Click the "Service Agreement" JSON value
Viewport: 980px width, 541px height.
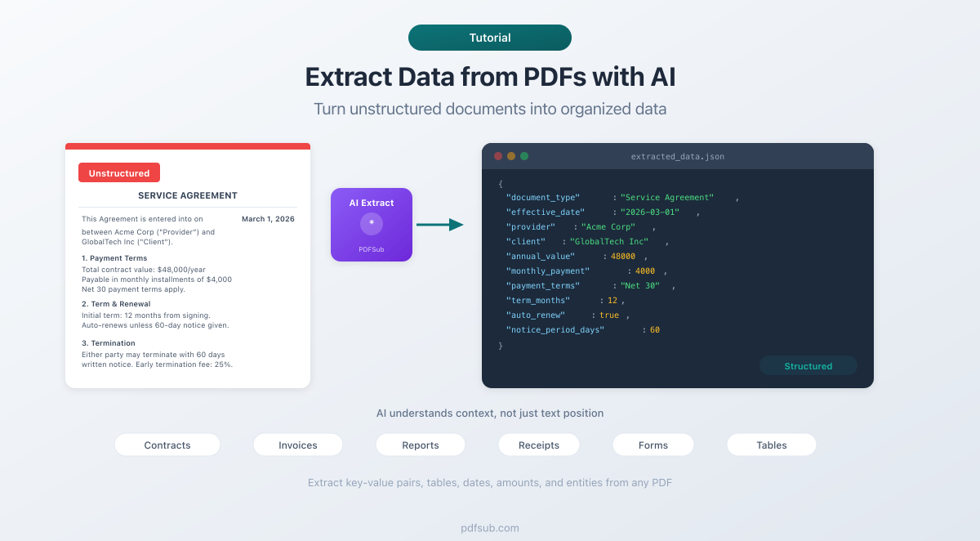[667, 197]
